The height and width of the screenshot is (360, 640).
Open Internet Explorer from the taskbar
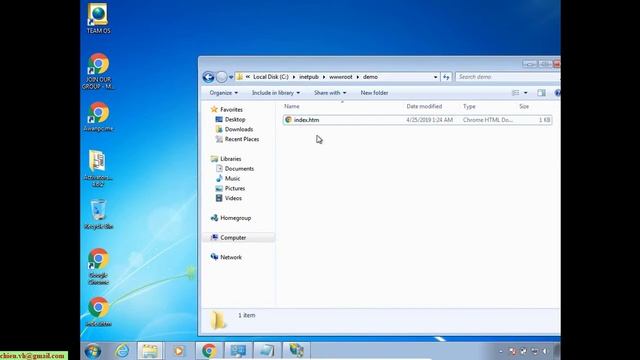[x=122, y=351]
